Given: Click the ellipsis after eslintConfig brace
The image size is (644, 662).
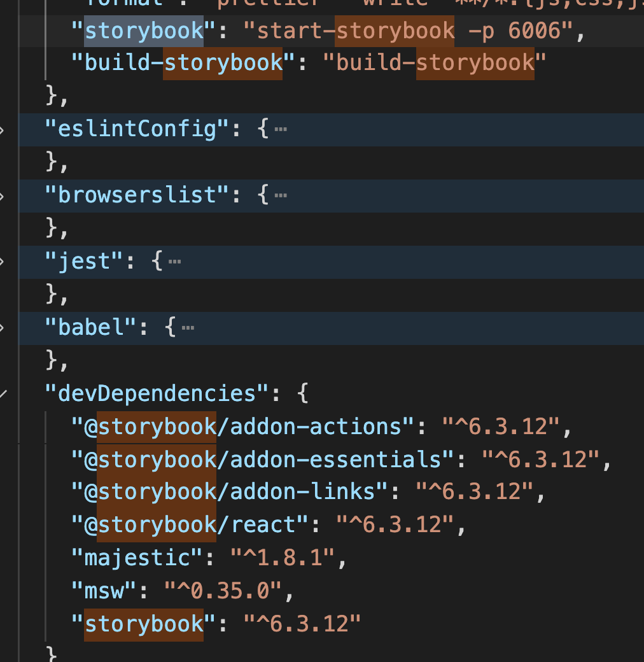Looking at the screenshot, I should 281,129.
